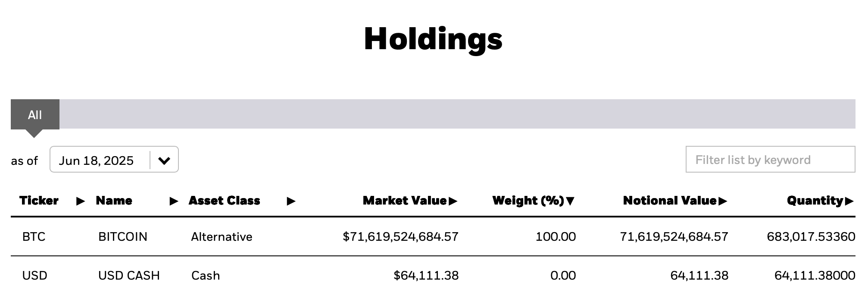The image size is (868, 296).
Task: Click the Weight (%) column header
Action: [x=529, y=201]
